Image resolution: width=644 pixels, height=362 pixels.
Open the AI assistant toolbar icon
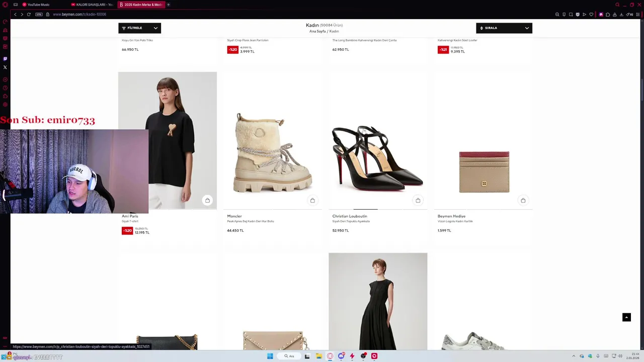[629, 14]
